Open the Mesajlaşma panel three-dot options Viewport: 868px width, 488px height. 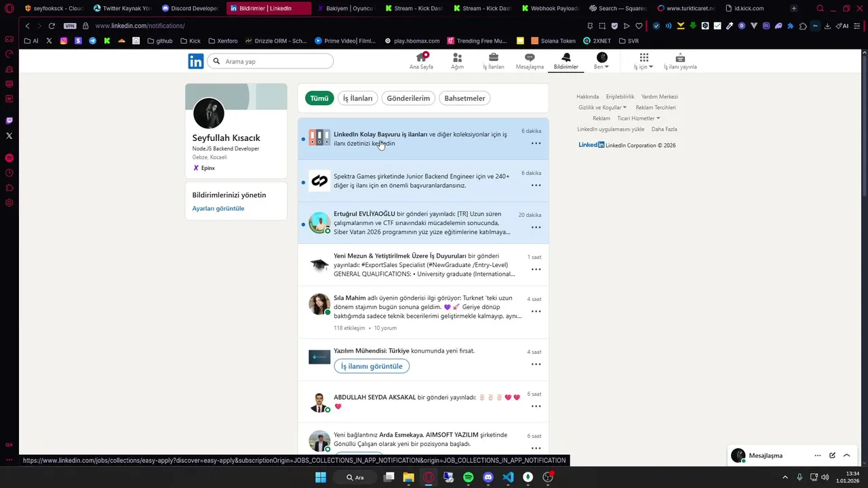818,455
